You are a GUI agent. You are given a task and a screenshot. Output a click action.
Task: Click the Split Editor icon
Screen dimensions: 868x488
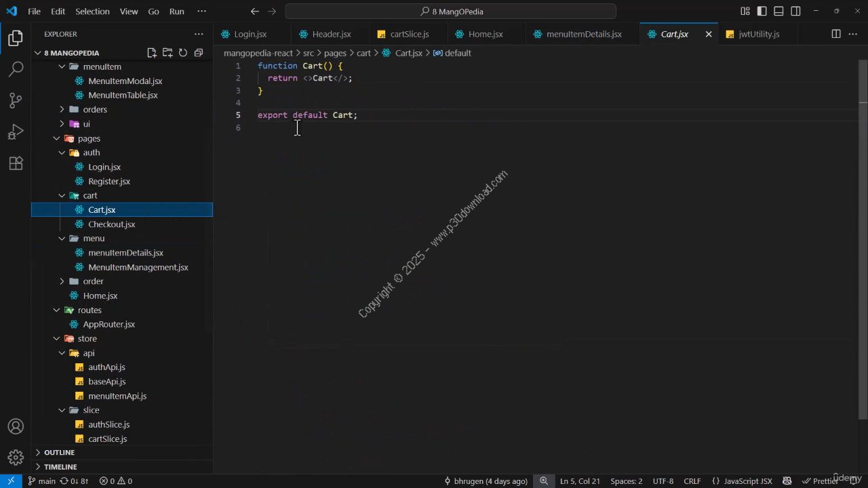tap(836, 34)
